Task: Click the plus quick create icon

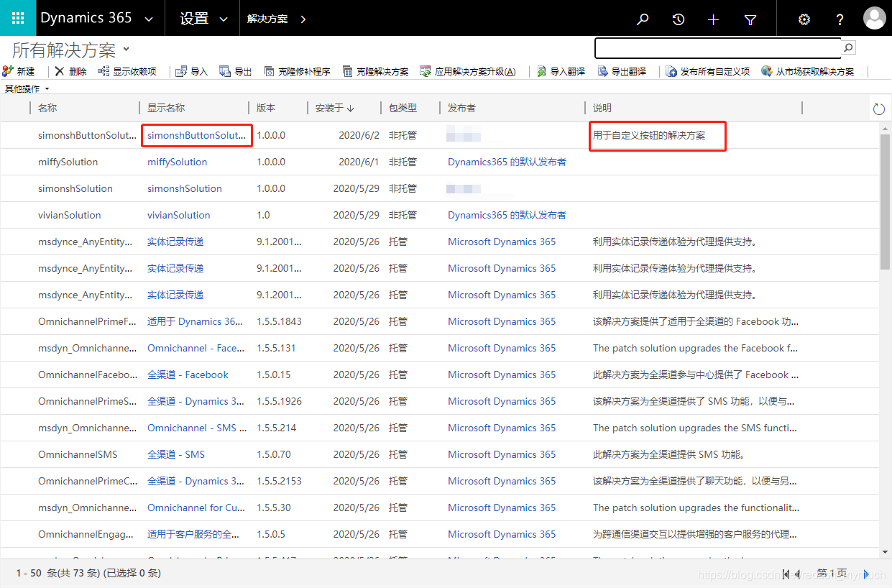Action: coord(713,19)
